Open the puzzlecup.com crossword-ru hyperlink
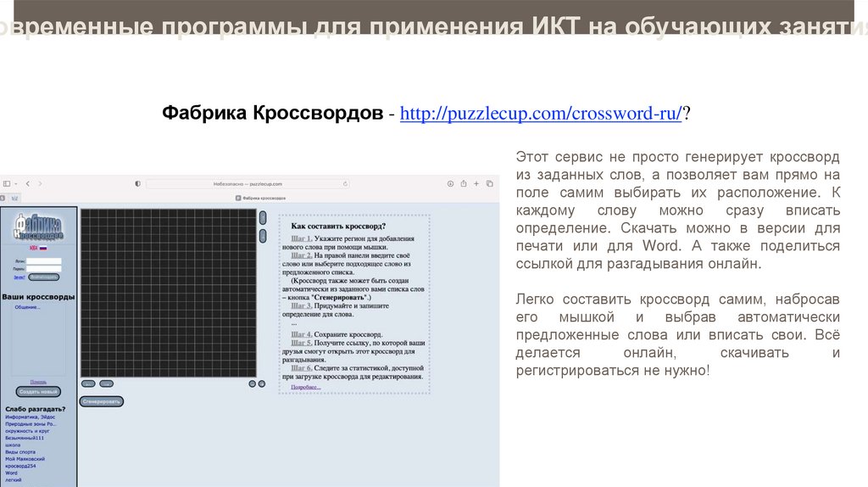Viewport: 868px width, 487px height. point(540,113)
